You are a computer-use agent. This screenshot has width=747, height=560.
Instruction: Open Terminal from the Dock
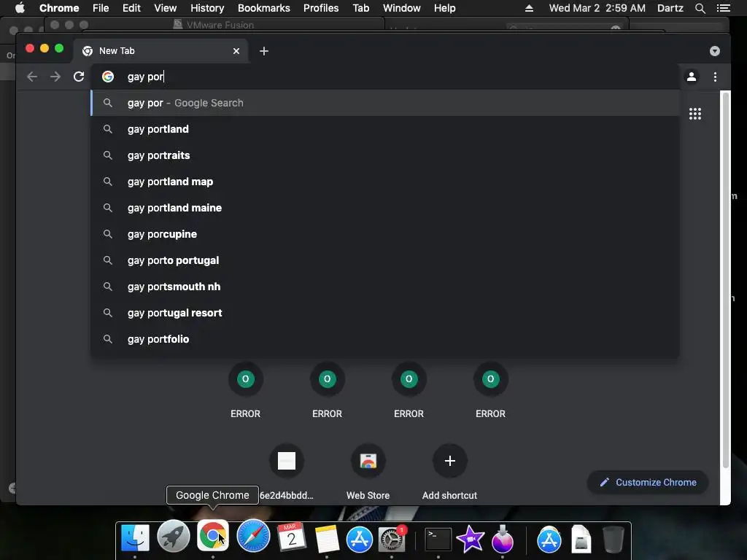[x=438, y=540]
